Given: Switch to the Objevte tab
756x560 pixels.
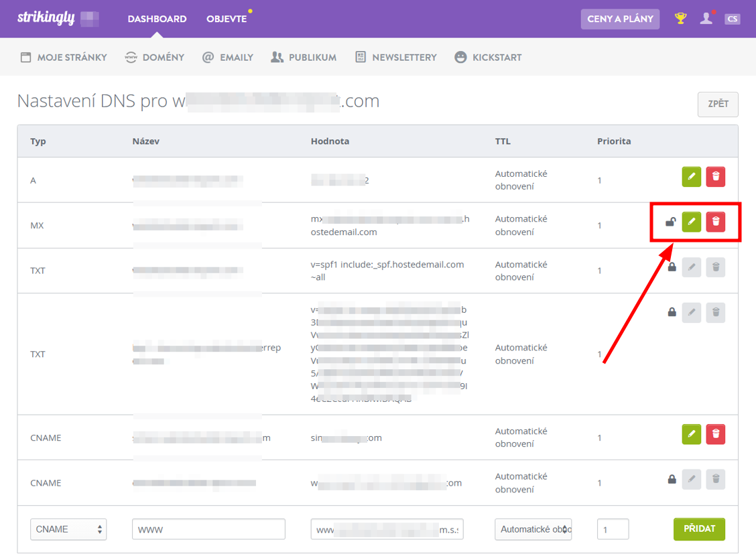Looking at the screenshot, I should (227, 19).
